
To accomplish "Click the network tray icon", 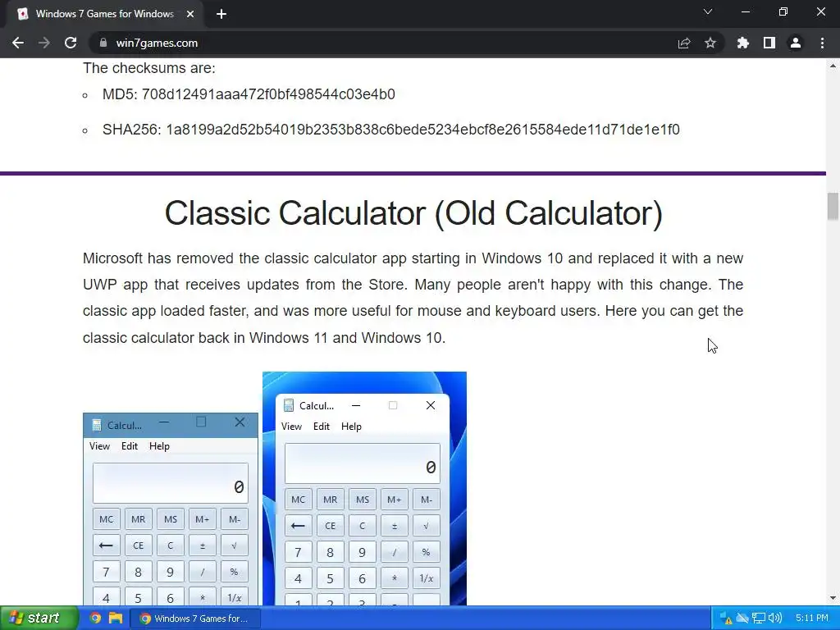I will tap(759, 619).
